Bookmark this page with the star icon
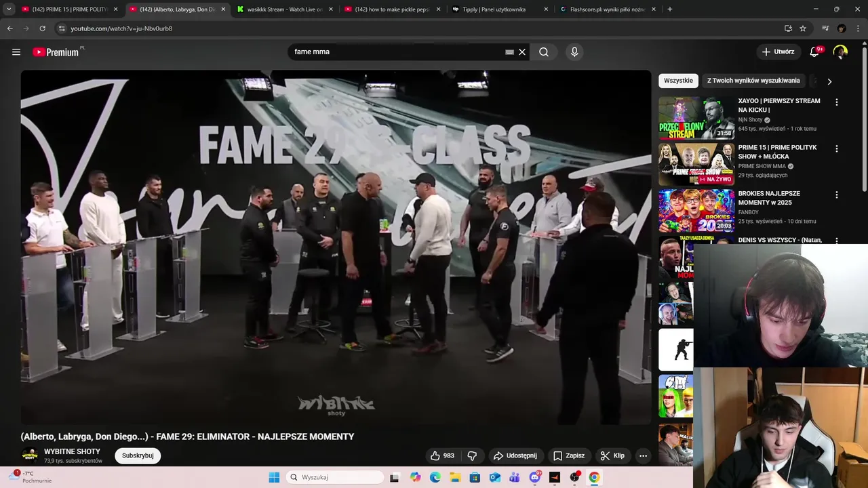The height and width of the screenshot is (488, 868). pos(803,28)
